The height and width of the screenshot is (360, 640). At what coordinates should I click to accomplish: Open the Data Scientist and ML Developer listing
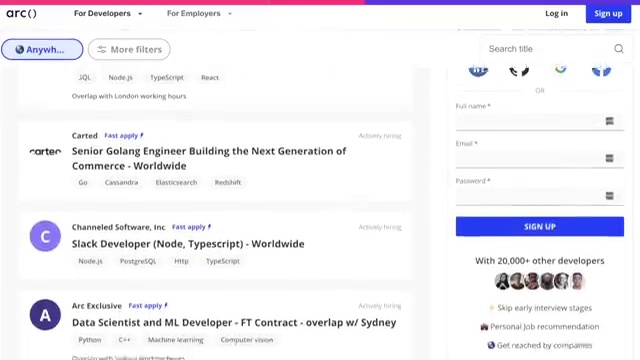234,322
